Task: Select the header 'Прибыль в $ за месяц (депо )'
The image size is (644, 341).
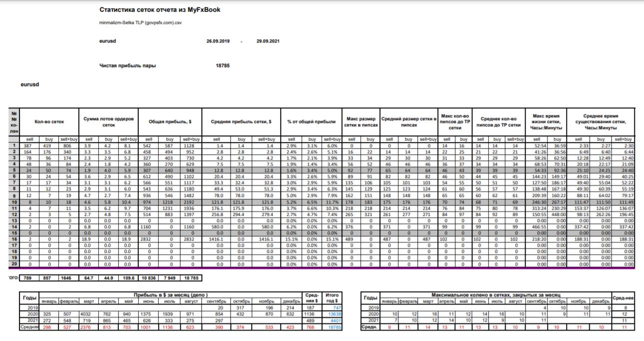Action: (171, 295)
